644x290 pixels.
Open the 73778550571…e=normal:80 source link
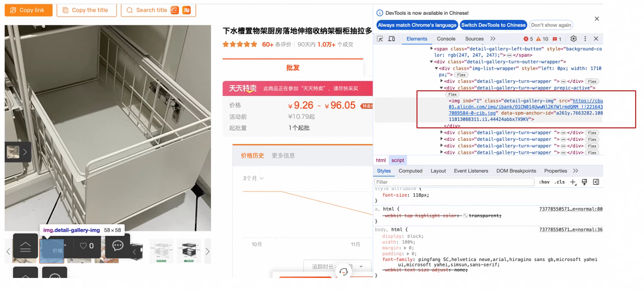571,209
